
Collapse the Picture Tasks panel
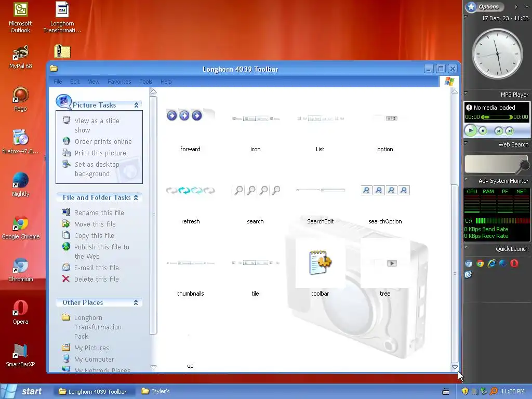[x=136, y=105]
